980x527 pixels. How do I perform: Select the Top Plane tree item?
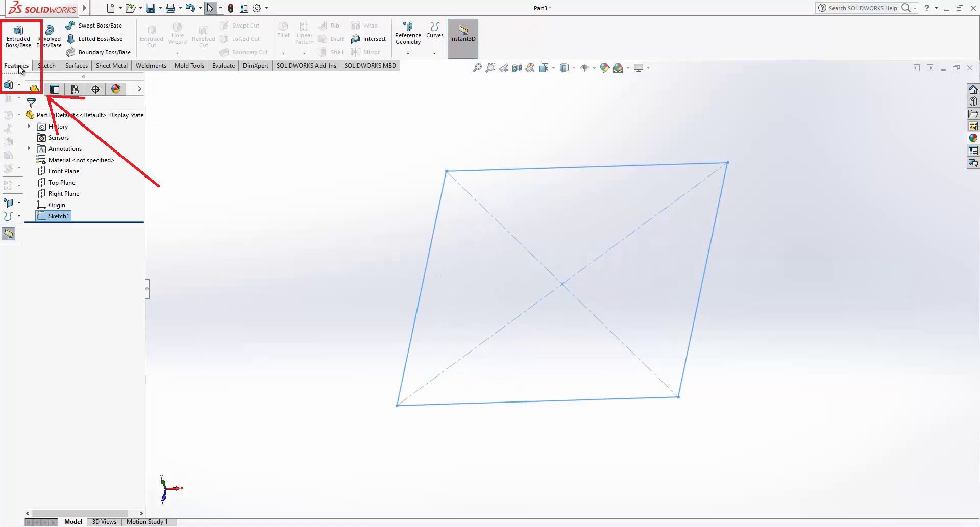[x=61, y=183]
